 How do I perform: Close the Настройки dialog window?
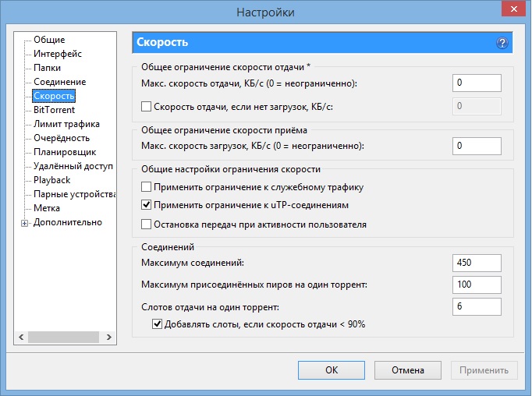tap(514, 9)
